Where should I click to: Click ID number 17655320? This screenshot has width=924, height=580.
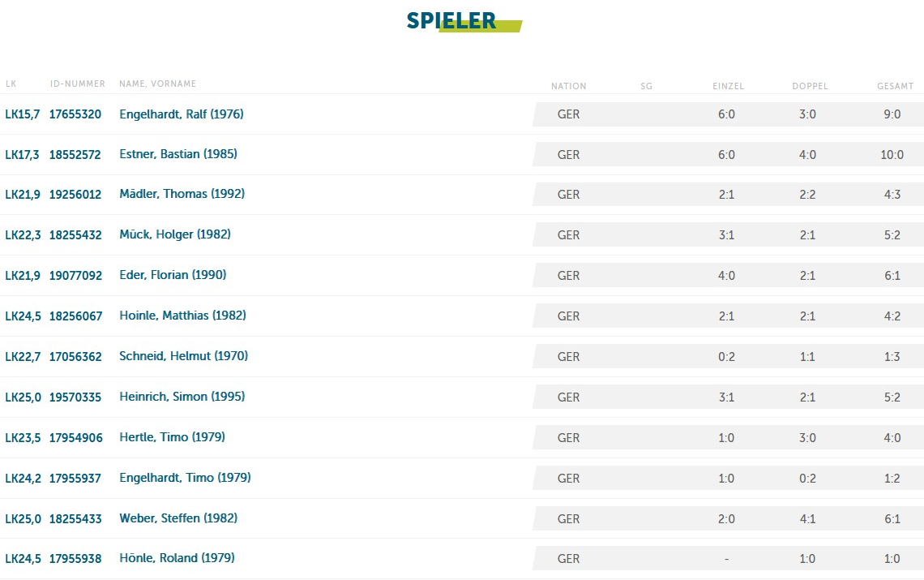pyautogui.click(x=75, y=114)
